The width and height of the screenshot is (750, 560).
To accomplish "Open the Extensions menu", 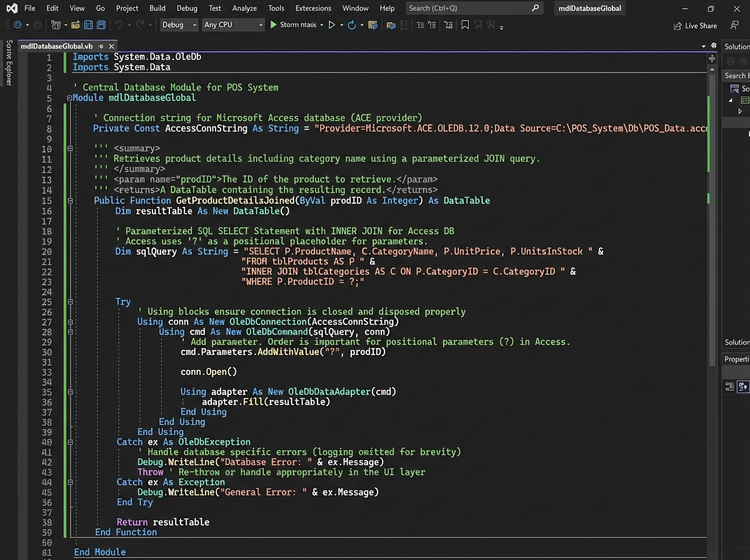I will point(312,8).
